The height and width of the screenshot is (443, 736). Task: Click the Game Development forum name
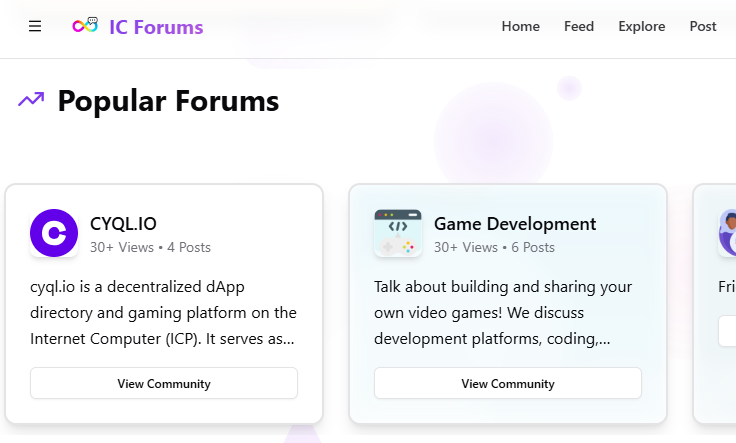tap(515, 224)
